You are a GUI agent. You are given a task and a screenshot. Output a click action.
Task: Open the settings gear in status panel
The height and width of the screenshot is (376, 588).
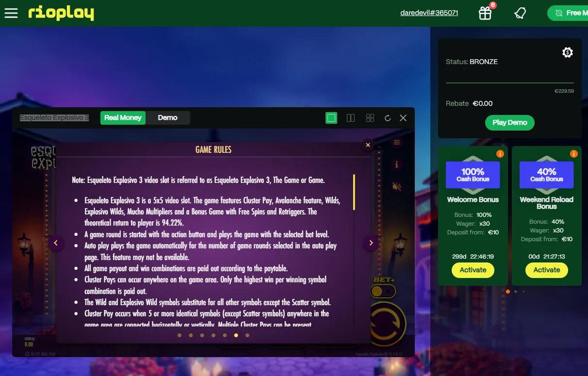568,52
